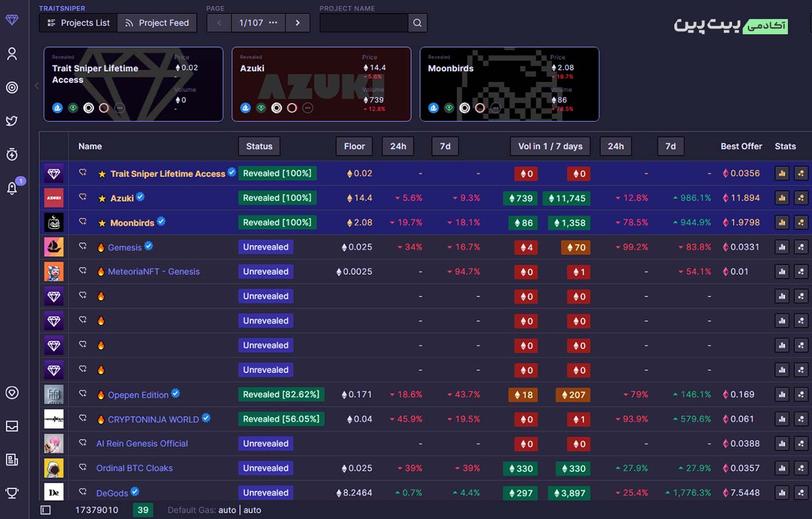The image size is (812, 519).
Task: Click the heart location pin sidebar icon
Action: pos(12,393)
